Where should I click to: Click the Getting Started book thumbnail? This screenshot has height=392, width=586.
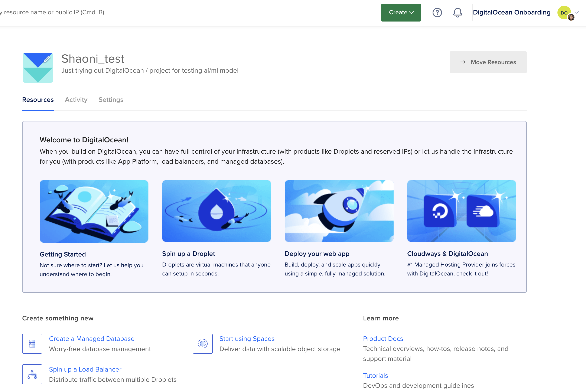pyautogui.click(x=94, y=211)
